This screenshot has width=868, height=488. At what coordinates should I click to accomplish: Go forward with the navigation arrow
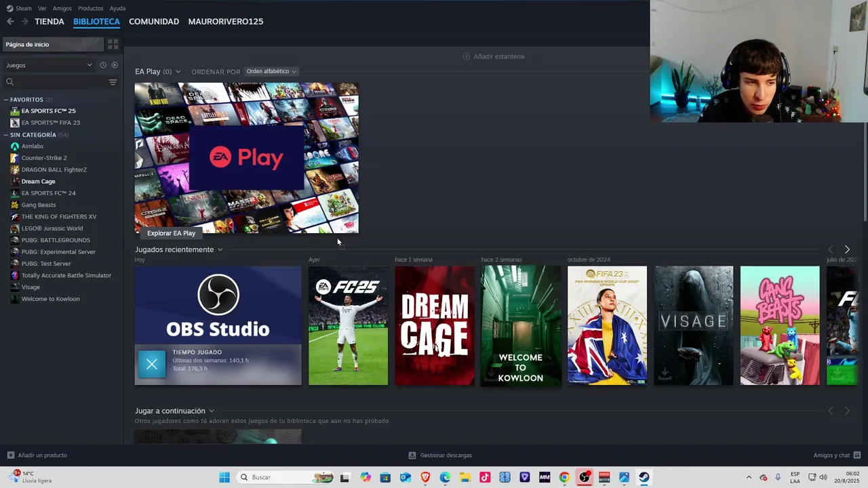(24, 22)
